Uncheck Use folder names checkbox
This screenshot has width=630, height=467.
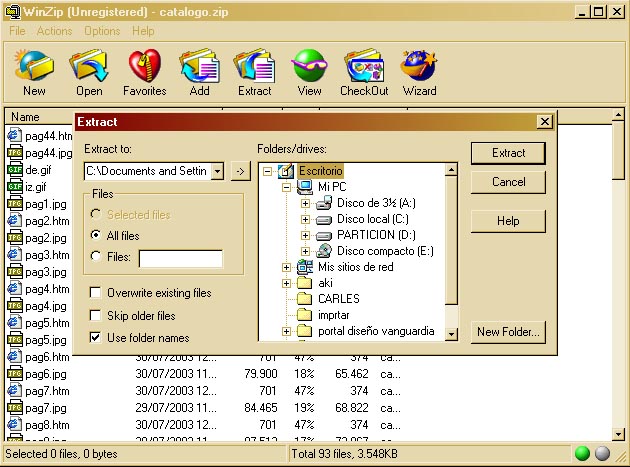coord(95,337)
